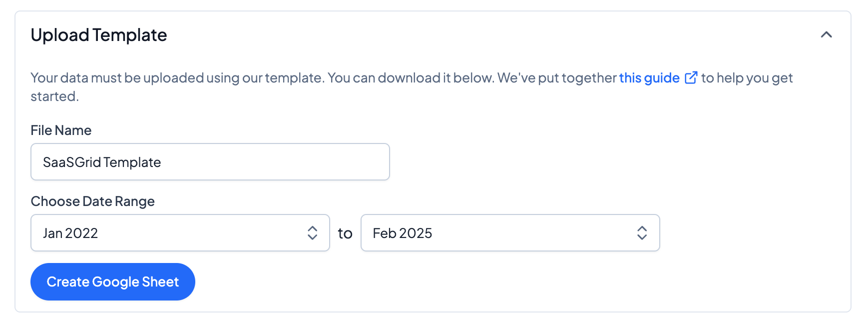Select the "Feb 2025" value text
Image resolution: width=868 pixels, height=325 pixels.
pyautogui.click(x=402, y=233)
